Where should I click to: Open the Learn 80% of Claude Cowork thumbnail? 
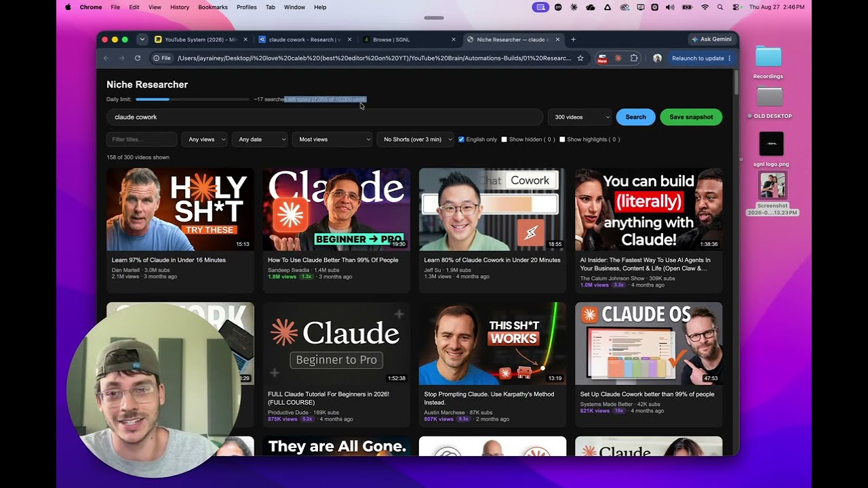[492, 209]
